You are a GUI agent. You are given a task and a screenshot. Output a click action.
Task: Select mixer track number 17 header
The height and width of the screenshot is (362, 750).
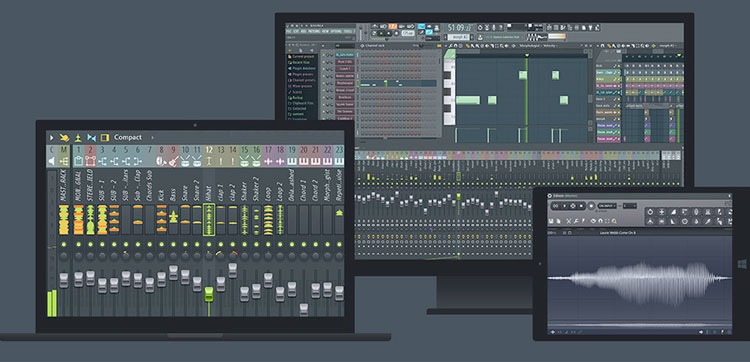point(268,150)
